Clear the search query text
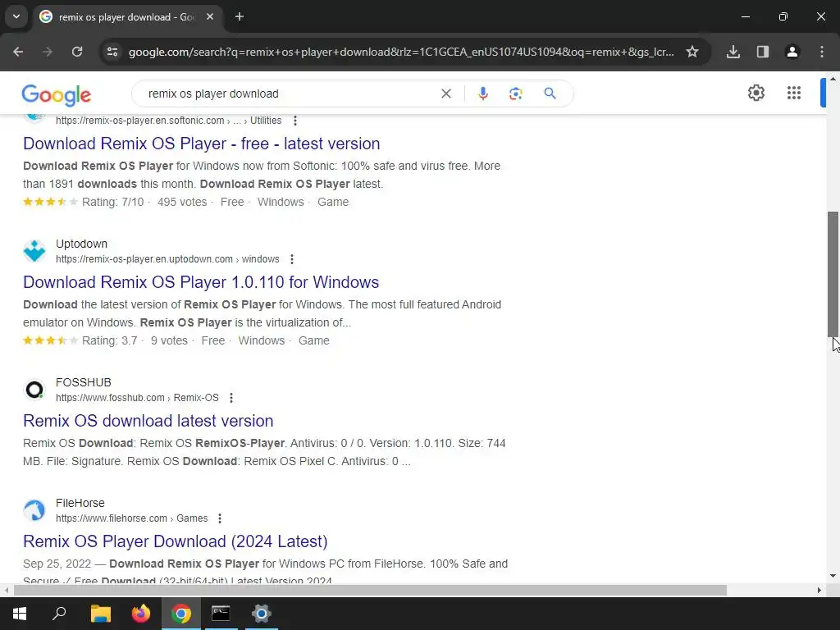Image resolution: width=840 pixels, height=630 pixels. click(x=445, y=94)
